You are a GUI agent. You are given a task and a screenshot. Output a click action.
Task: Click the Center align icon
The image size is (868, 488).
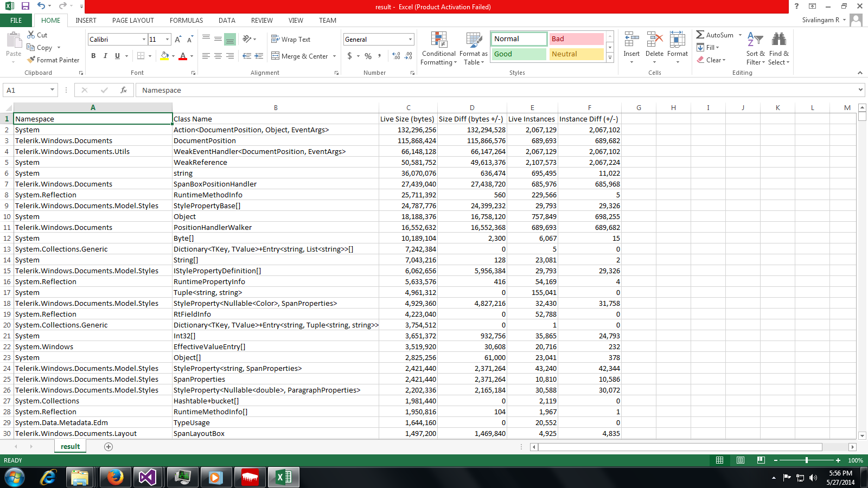click(x=218, y=56)
